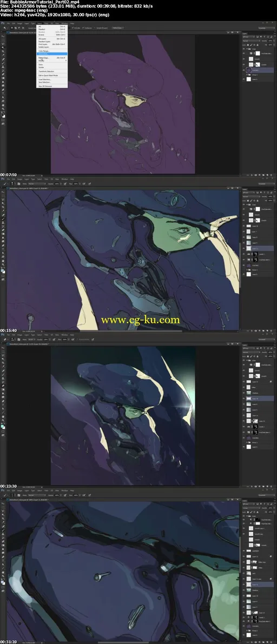The image size is (277, 644).
Task: Select Lasso tool in the 00:07:50 frame
Action: coord(3,44)
